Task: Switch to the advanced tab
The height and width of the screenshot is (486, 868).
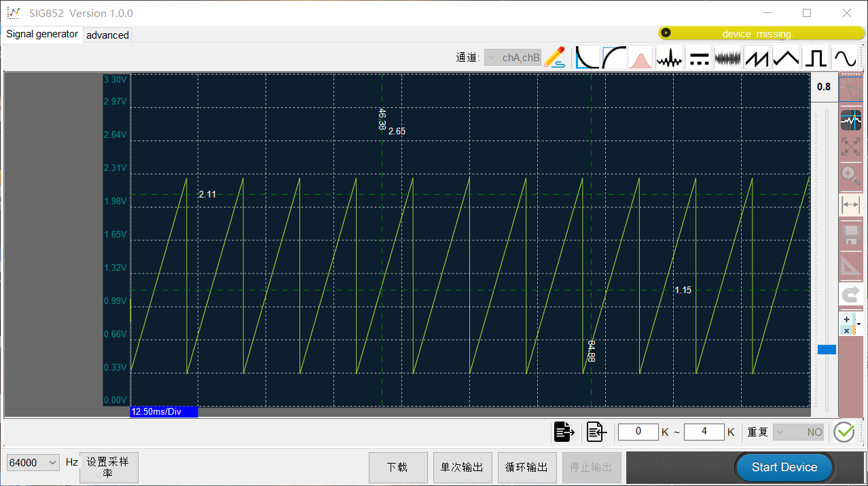Action: pos(107,35)
